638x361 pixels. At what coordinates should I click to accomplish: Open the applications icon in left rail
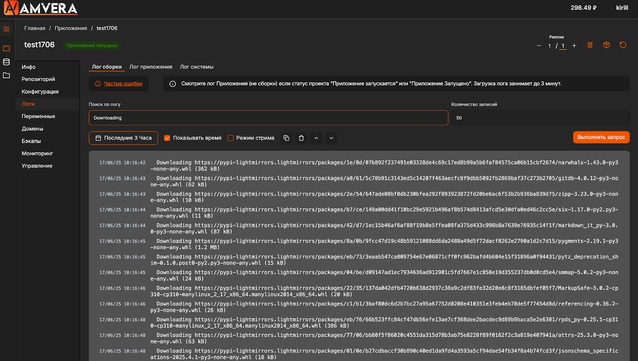(x=6, y=48)
